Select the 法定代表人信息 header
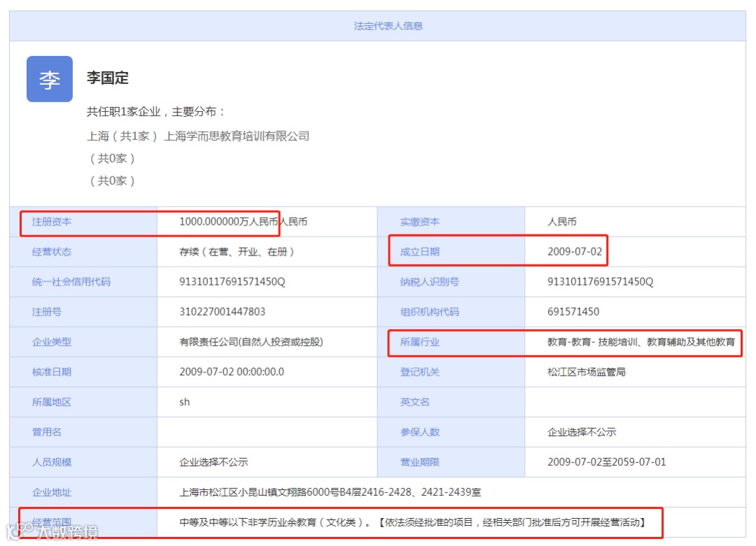The height and width of the screenshot is (546, 756). [388, 26]
